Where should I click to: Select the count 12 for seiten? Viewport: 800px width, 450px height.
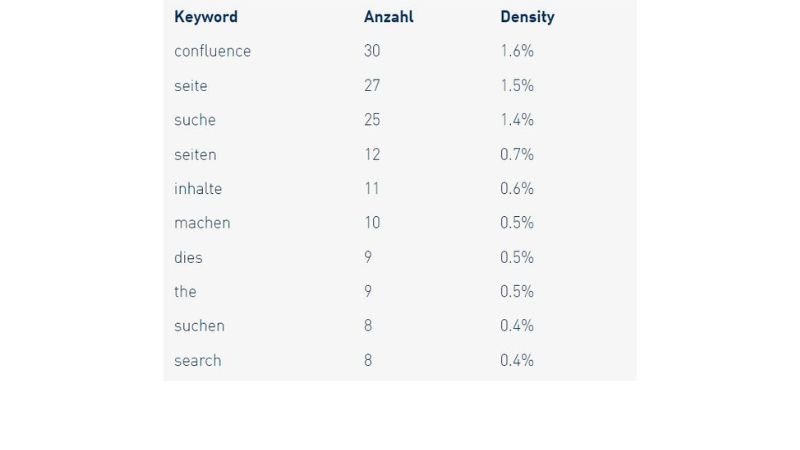372,154
